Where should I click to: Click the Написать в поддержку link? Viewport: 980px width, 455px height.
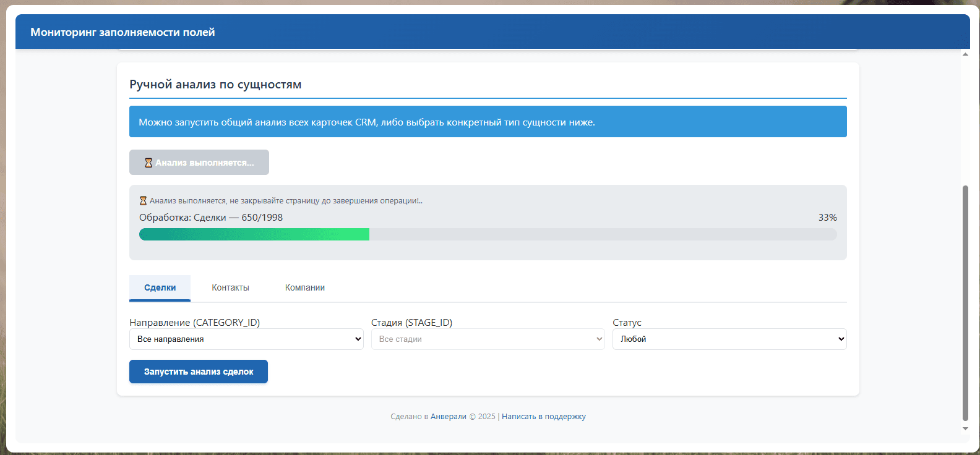[x=544, y=417]
